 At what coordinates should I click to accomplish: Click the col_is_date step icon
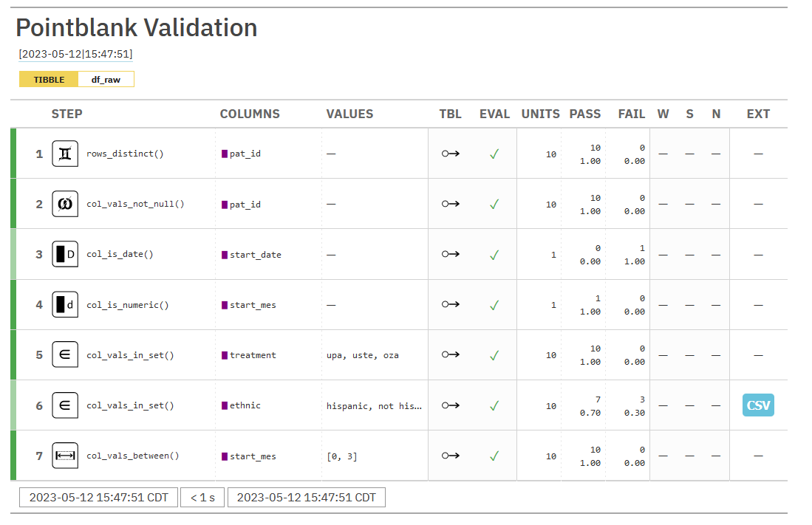click(65, 254)
